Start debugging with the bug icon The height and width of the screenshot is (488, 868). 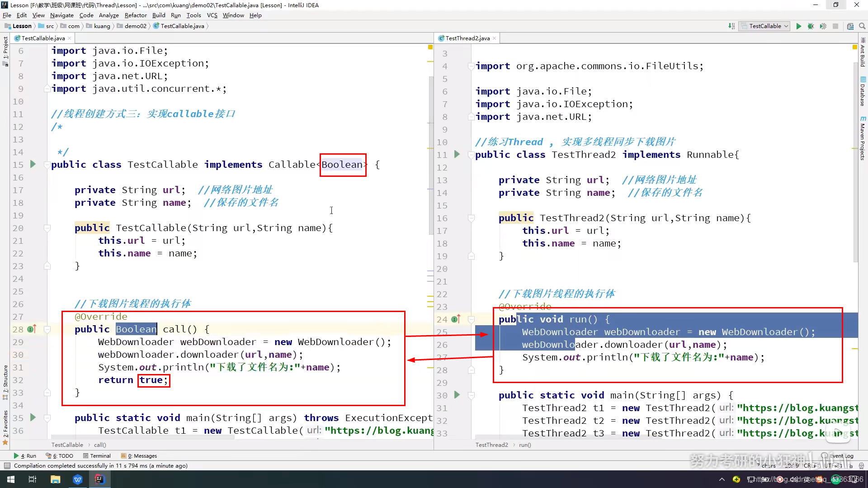pos(811,26)
